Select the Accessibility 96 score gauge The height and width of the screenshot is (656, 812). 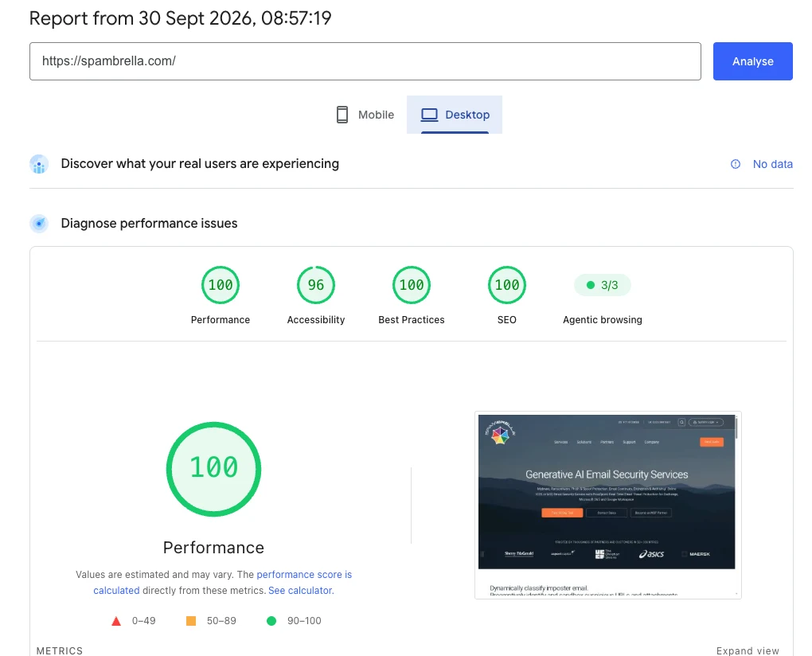tap(316, 285)
